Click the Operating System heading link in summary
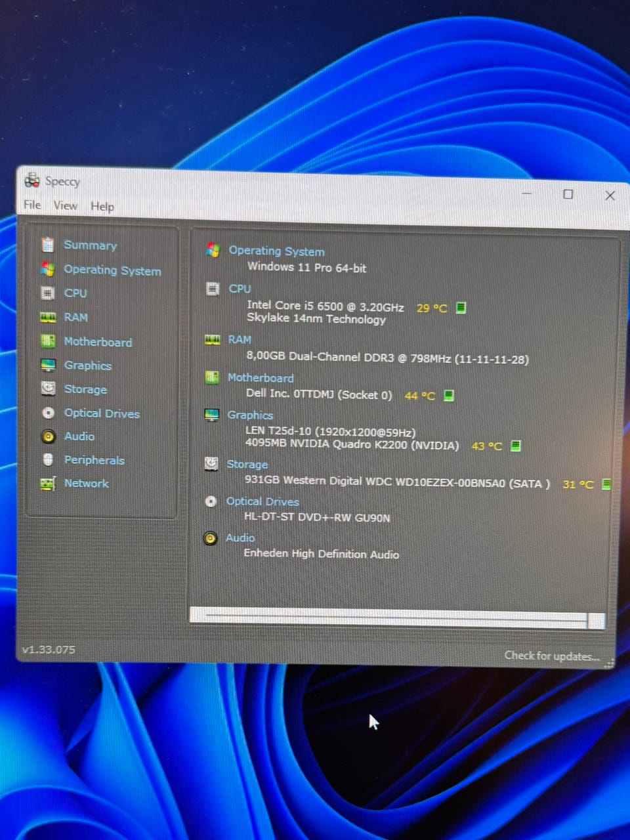Viewport: 630px width, 840px height. point(276,251)
